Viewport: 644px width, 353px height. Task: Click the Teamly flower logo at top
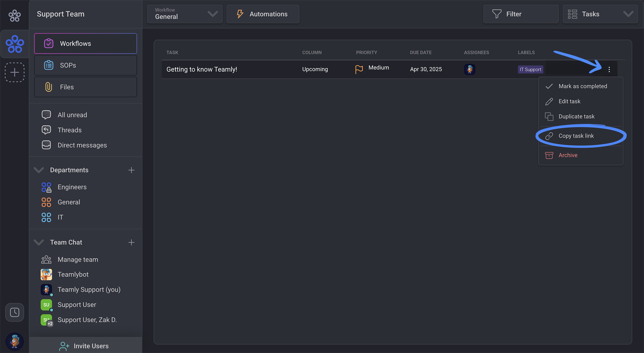tap(15, 15)
